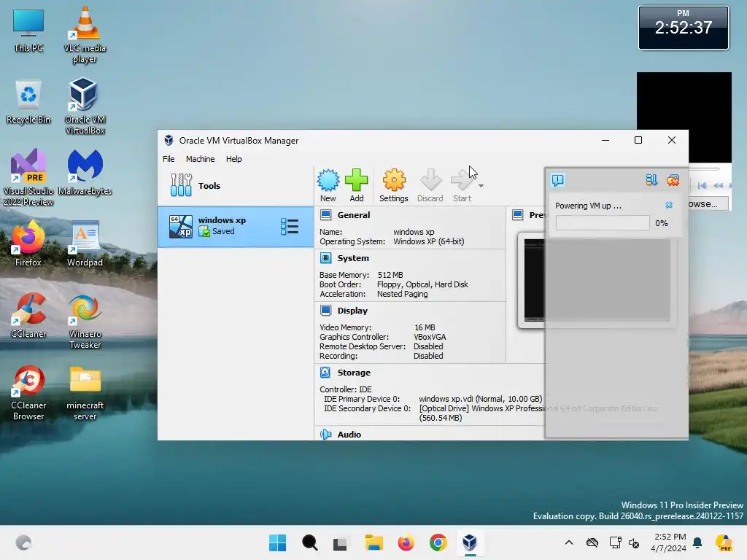Click the Powering VM up progress bar
Screen dimensions: 747x560
(x=603, y=223)
